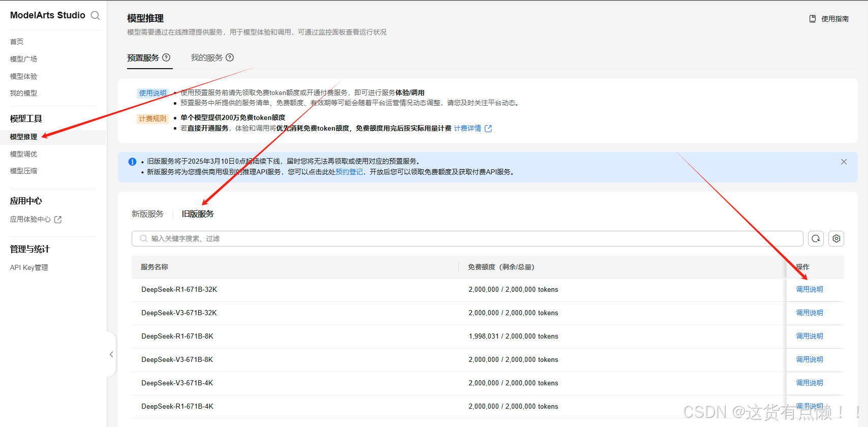This screenshot has width=868, height=427.
Task: Click the 使用指南 link text
Action: coord(835,19)
